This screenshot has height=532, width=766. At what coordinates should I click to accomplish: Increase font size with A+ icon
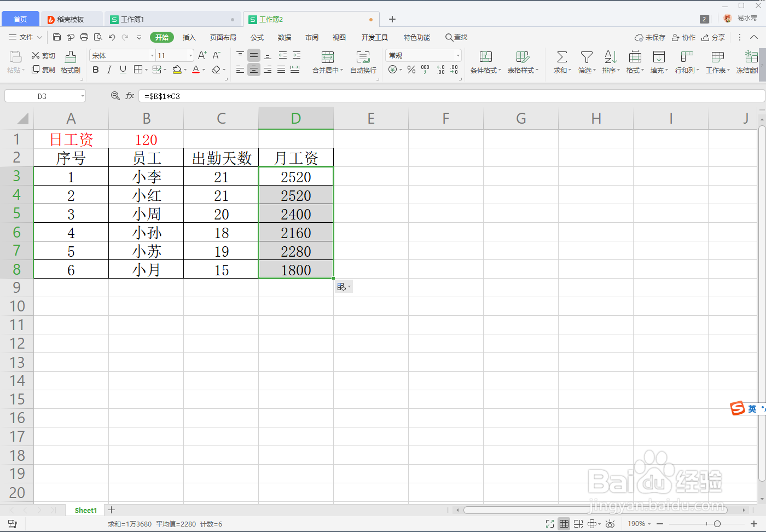[x=202, y=55]
